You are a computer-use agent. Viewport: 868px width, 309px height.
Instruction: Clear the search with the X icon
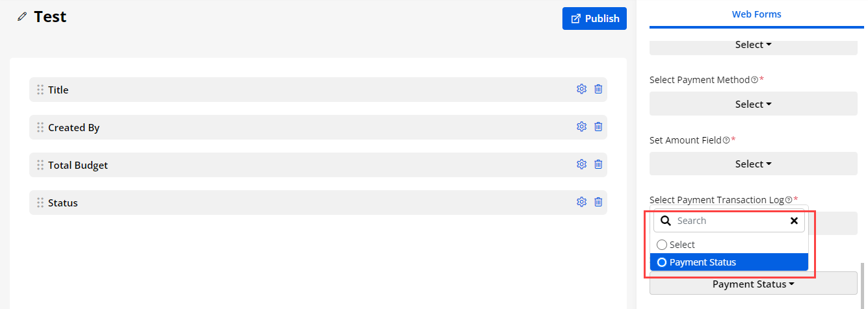click(x=794, y=221)
